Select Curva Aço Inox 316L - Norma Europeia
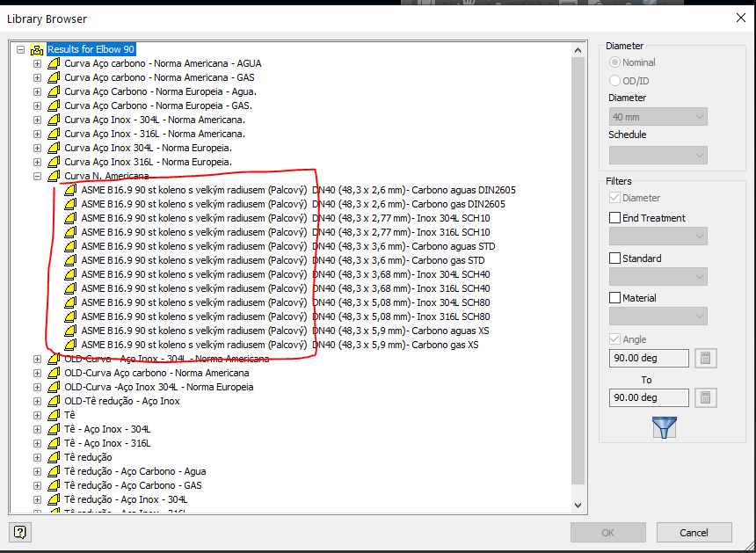The height and width of the screenshot is (553, 756). click(x=148, y=162)
